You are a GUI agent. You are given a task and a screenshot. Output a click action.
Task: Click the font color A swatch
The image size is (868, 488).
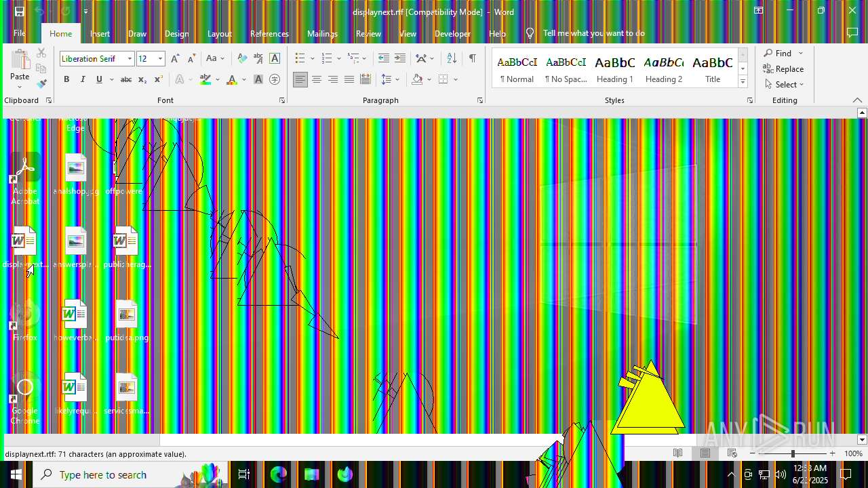point(232,79)
